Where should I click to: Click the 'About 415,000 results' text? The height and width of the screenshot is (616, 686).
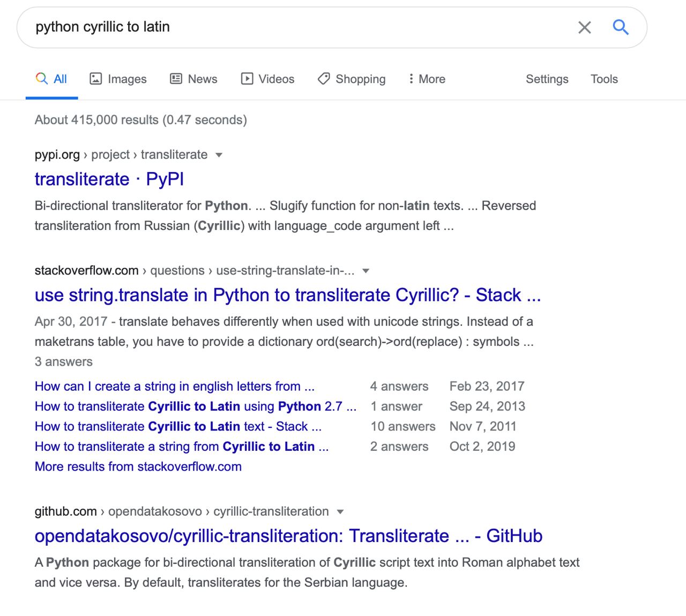pos(141,120)
